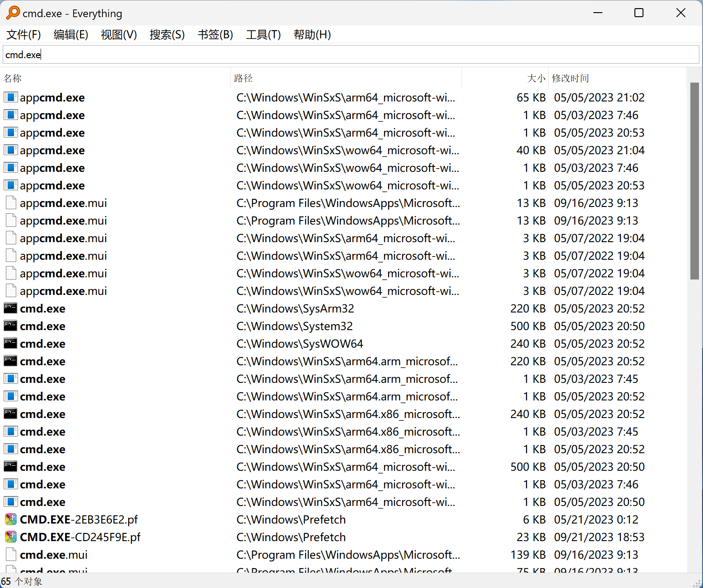Click the cmd.exe icon in SysArm32 row

click(10, 308)
